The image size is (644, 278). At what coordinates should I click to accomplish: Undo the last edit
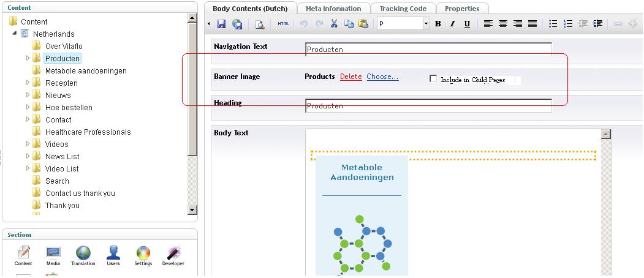point(304,24)
